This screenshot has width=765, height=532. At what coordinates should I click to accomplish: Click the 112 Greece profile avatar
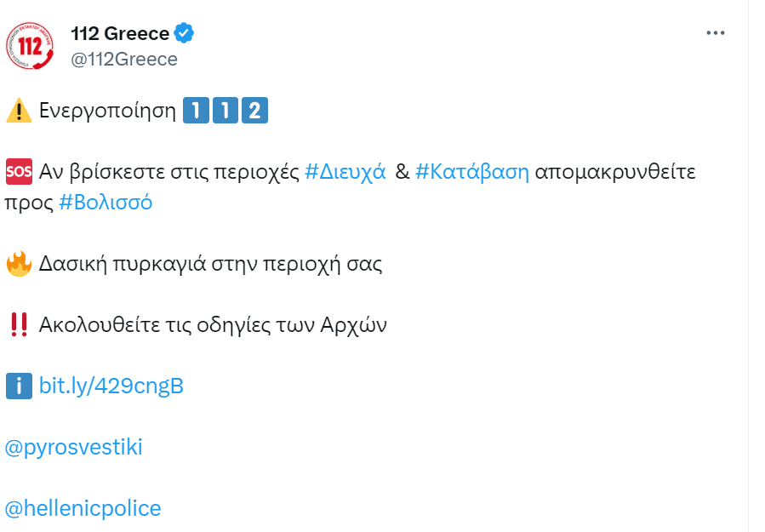[29, 46]
